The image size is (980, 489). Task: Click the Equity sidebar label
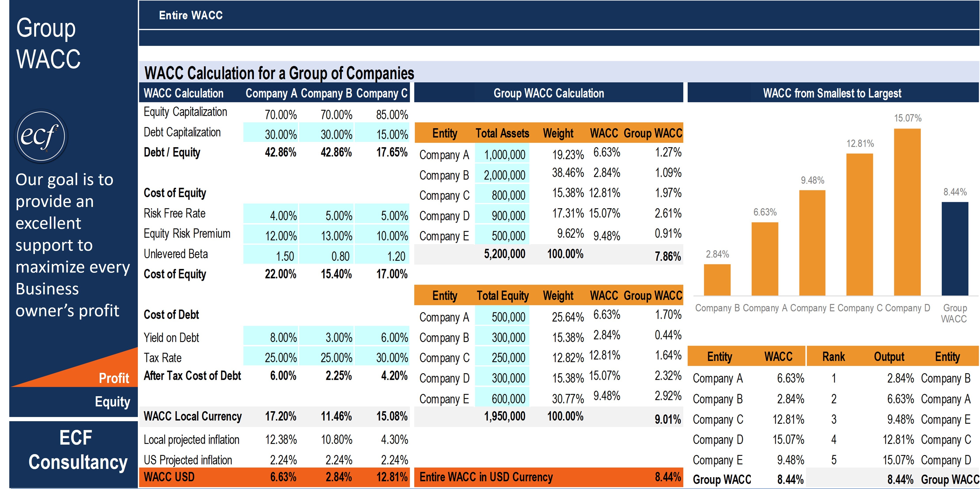tap(112, 402)
